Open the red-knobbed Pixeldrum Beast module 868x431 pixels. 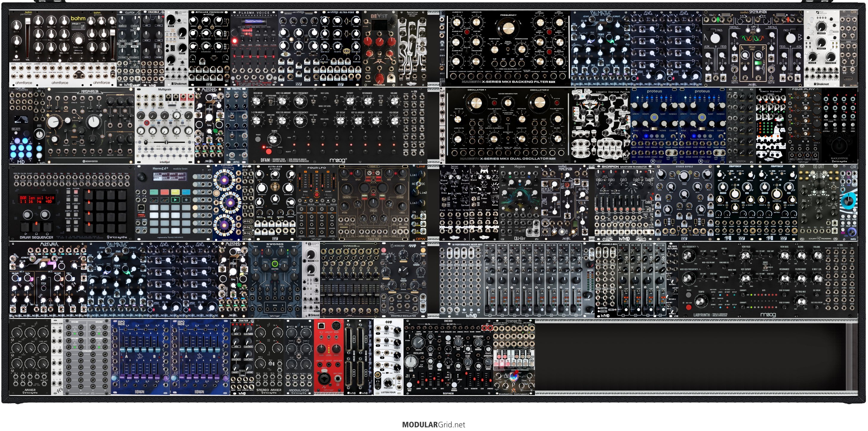[x=379, y=48]
